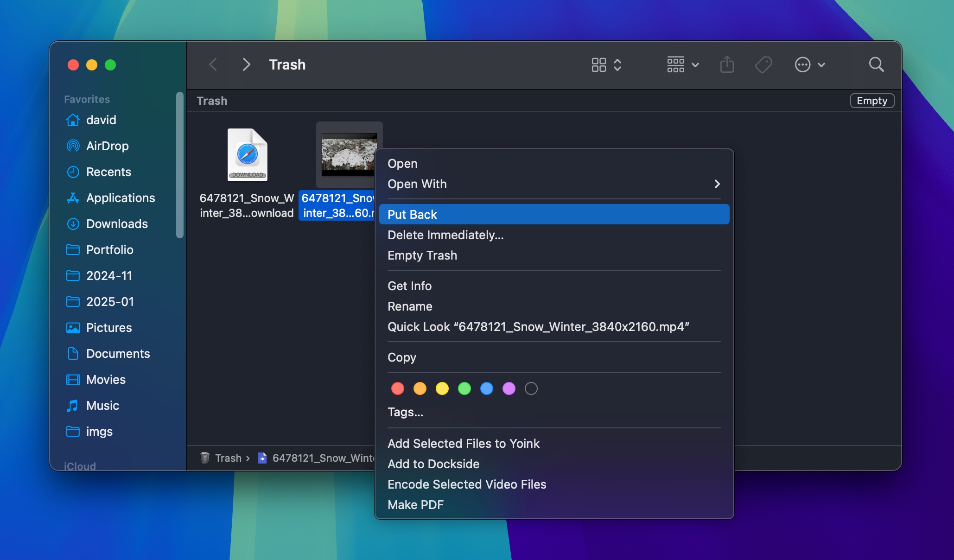Go to Pictures in sidebar
This screenshot has width=954, height=560.
(109, 328)
